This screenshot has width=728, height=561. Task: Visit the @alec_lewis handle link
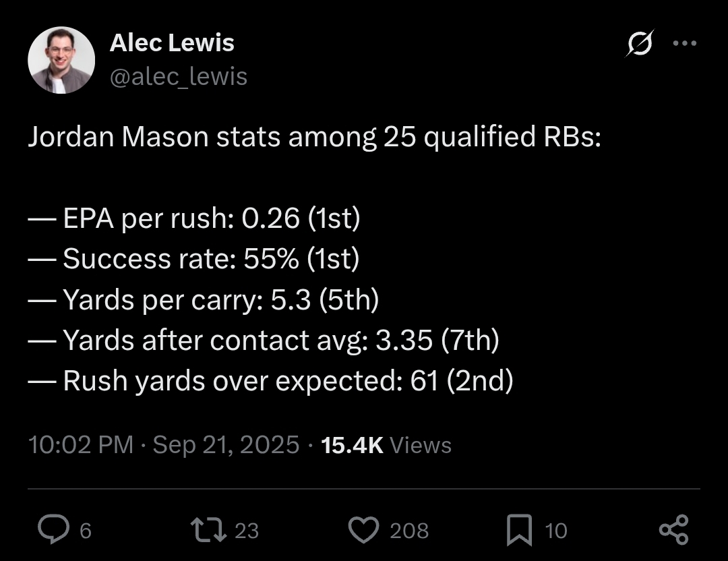pos(179,77)
